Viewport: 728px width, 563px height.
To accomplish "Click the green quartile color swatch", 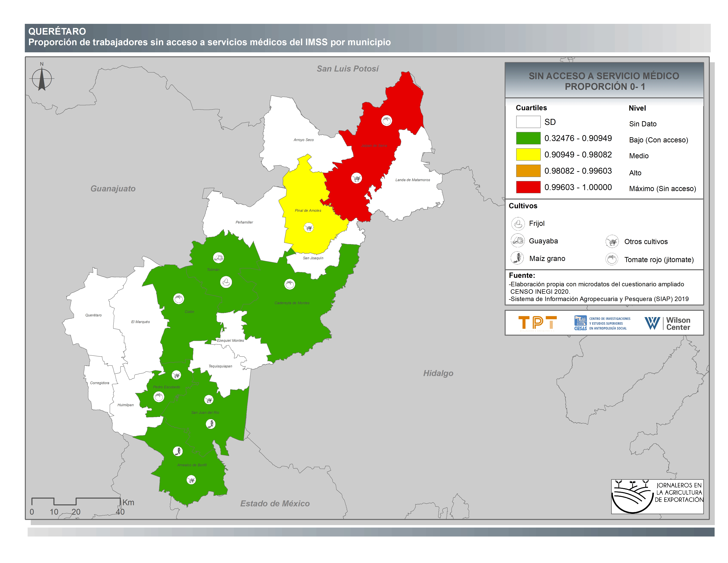I will (528, 138).
